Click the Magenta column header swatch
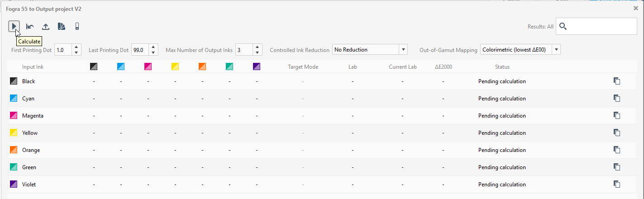644x199 pixels. pos(148,67)
